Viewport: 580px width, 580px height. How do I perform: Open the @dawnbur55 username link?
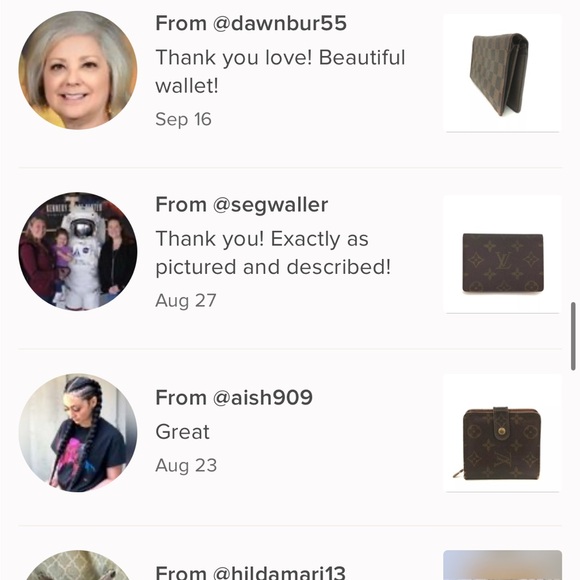click(280, 23)
